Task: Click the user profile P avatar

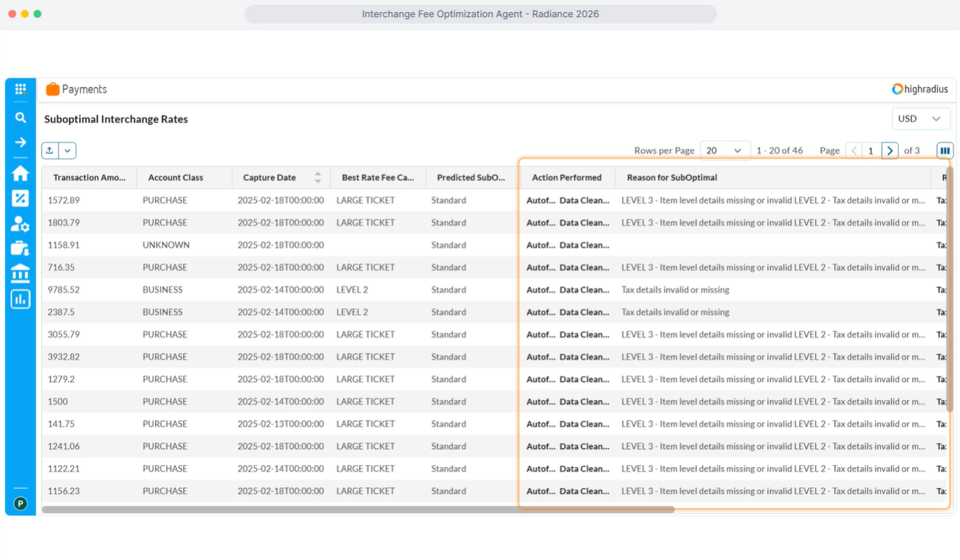Action: coord(20,504)
